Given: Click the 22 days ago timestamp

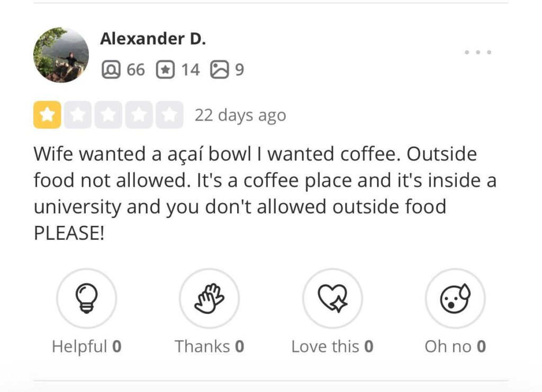Looking at the screenshot, I should (x=241, y=114).
